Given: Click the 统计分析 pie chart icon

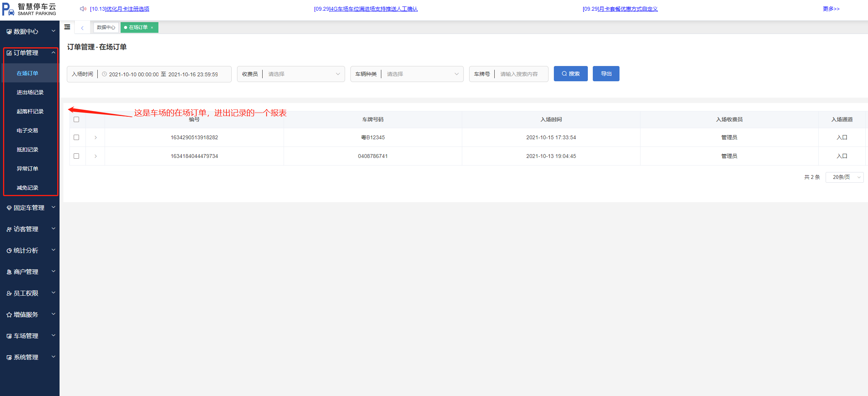Looking at the screenshot, I should (x=9, y=251).
